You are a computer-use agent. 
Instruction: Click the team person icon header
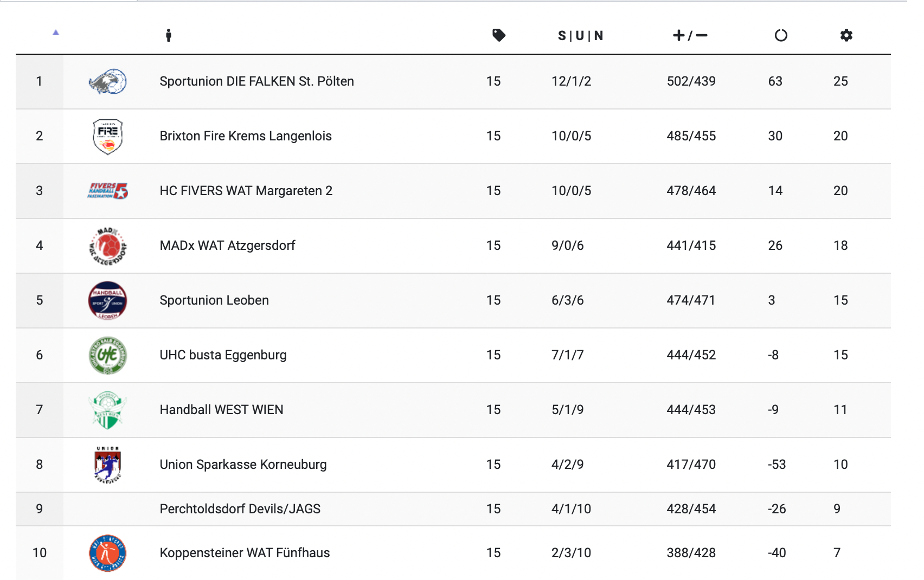tap(169, 36)
